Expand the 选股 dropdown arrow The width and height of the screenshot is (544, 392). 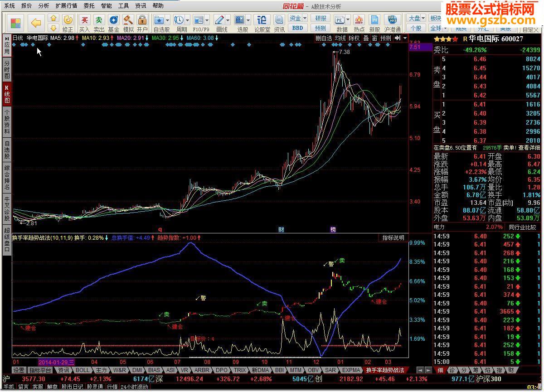tap(248, 20)
